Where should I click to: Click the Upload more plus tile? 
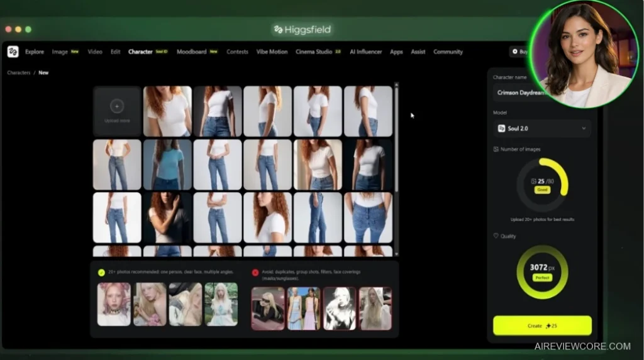click(x=117, y=111)
